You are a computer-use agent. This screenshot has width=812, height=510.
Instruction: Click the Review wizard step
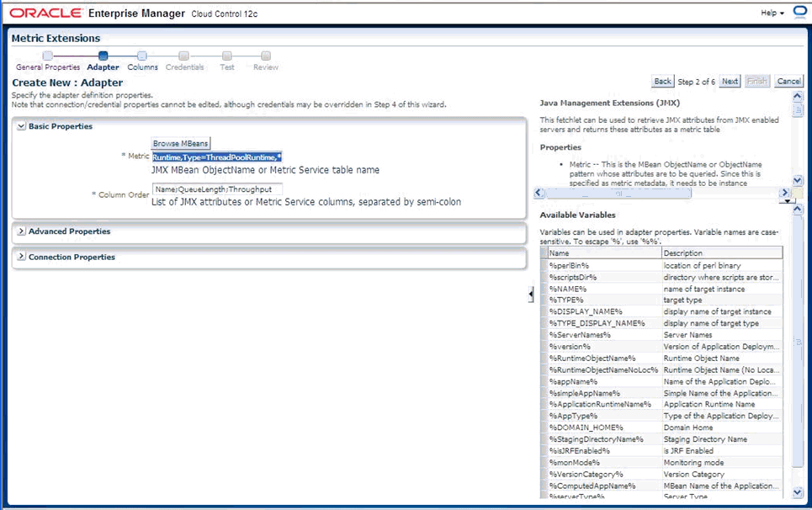click(266, 67)
